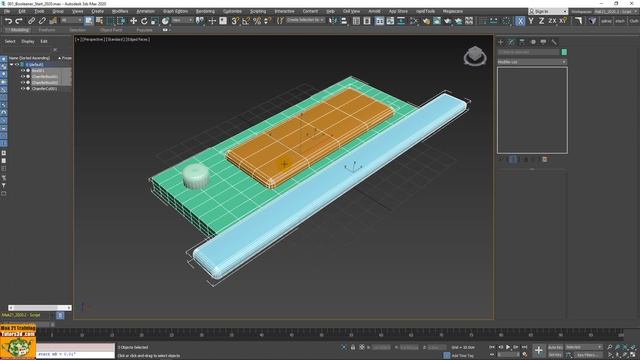
Task: Open the Utilities command panel tab
Action: (x=554, y=42)
